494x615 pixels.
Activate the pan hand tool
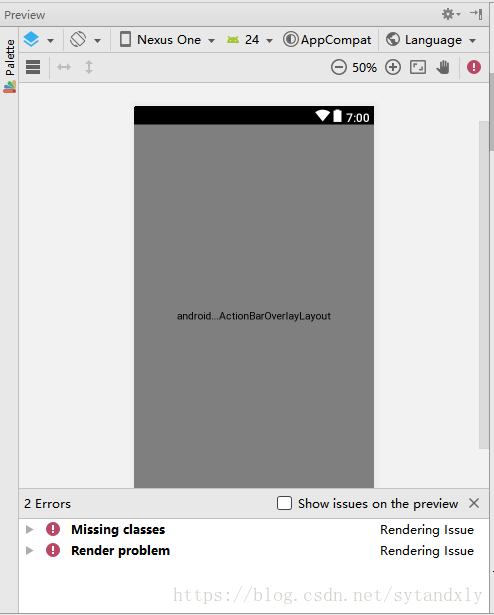(443, 67)
